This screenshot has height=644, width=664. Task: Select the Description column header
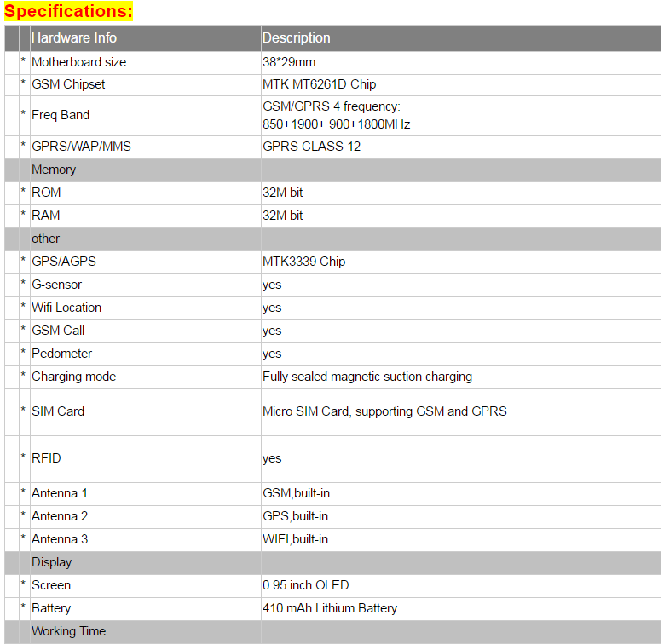tap(297, 37)
